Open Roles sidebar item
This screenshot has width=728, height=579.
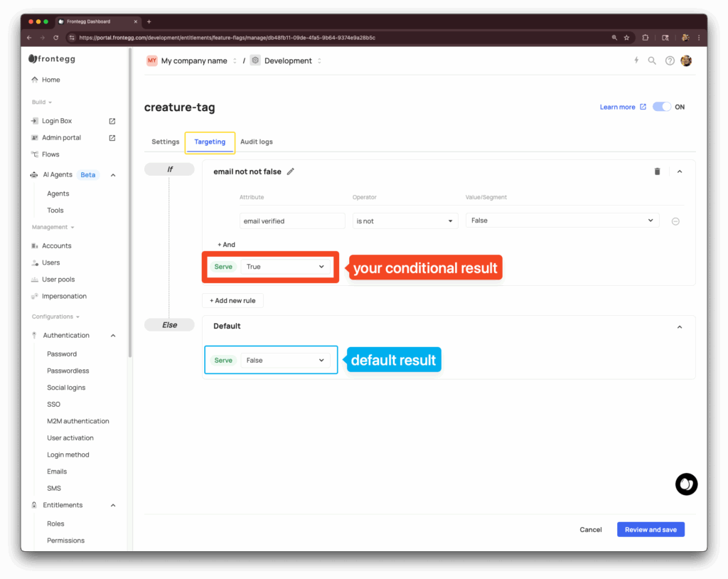coord(55,524)
